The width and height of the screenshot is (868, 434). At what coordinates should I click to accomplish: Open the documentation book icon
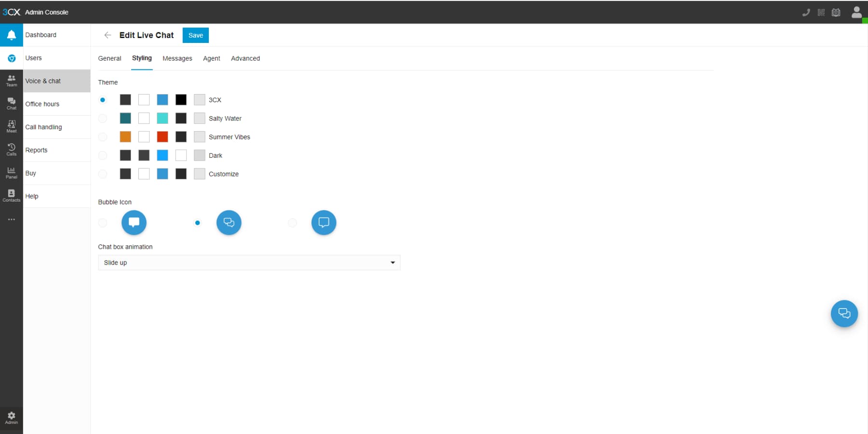836,12
